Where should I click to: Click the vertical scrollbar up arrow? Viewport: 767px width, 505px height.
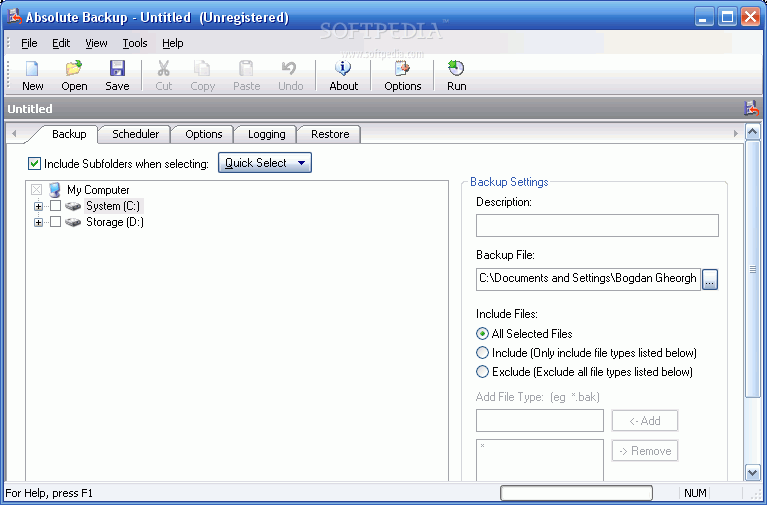coord(752,132)
